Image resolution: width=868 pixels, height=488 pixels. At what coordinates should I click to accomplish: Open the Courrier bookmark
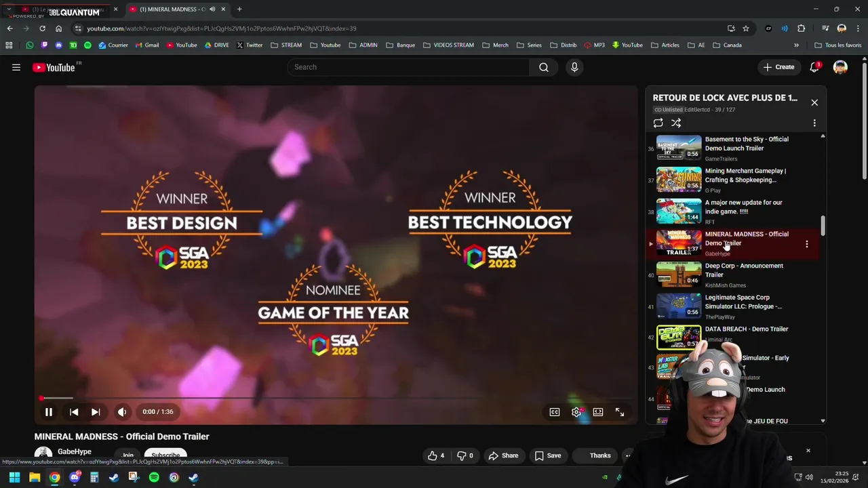[x=113, y=45]
